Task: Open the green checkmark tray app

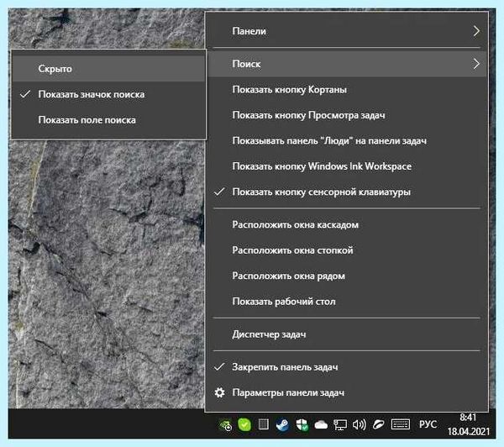Action: pyautogui.click(x=244, y=425)
